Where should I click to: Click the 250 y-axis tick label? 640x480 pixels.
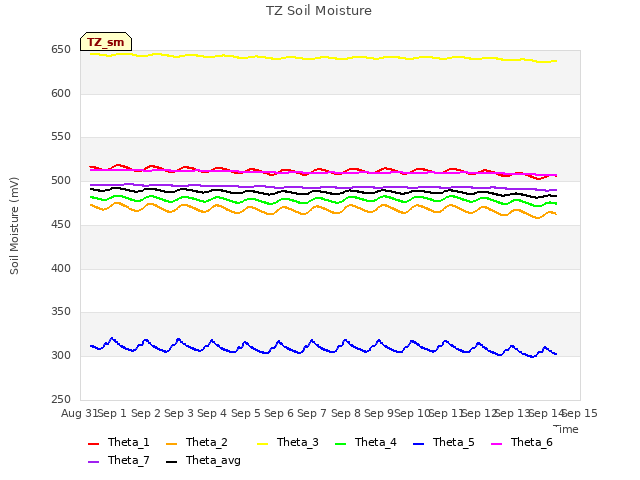pos(61,400)
